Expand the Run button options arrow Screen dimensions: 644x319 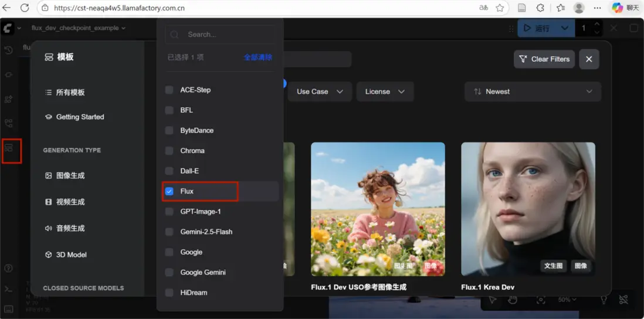click(565, 28)
